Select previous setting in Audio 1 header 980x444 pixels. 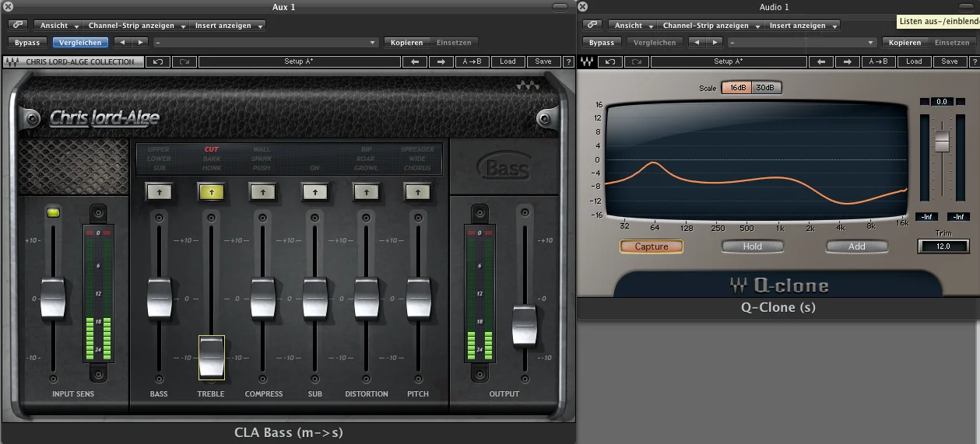(x=696, y=42)
